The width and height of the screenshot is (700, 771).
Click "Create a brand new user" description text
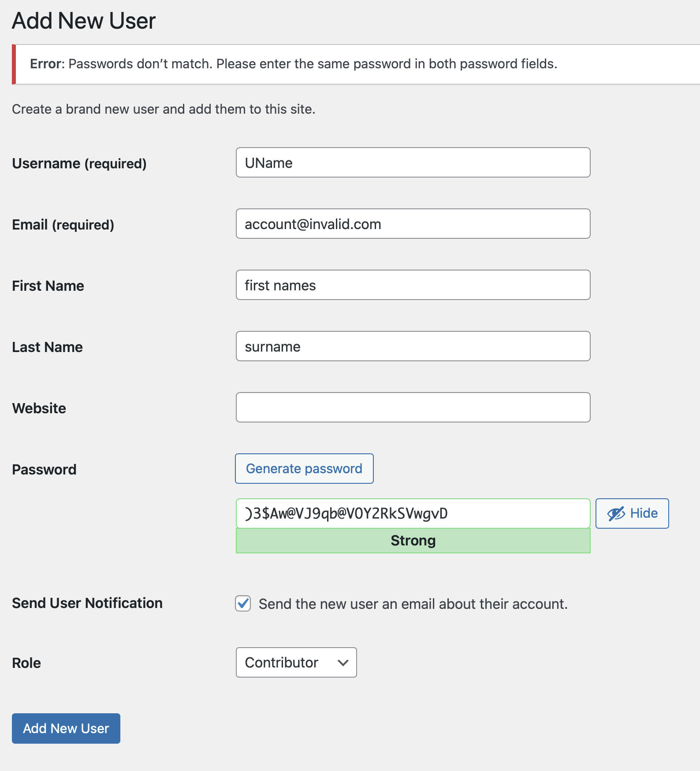[x=164, y=109]
